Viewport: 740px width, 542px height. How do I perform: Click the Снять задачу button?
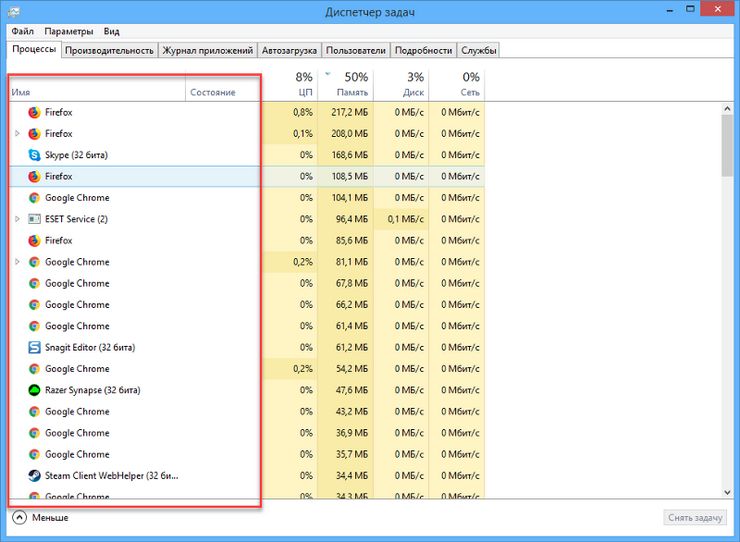[x=695, y=518]
